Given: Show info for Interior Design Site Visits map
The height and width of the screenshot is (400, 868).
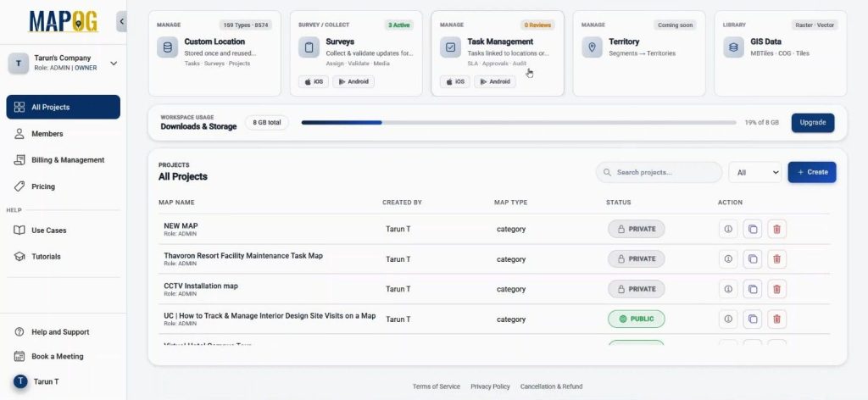Looking at the screenshot, I should point(728,319).
